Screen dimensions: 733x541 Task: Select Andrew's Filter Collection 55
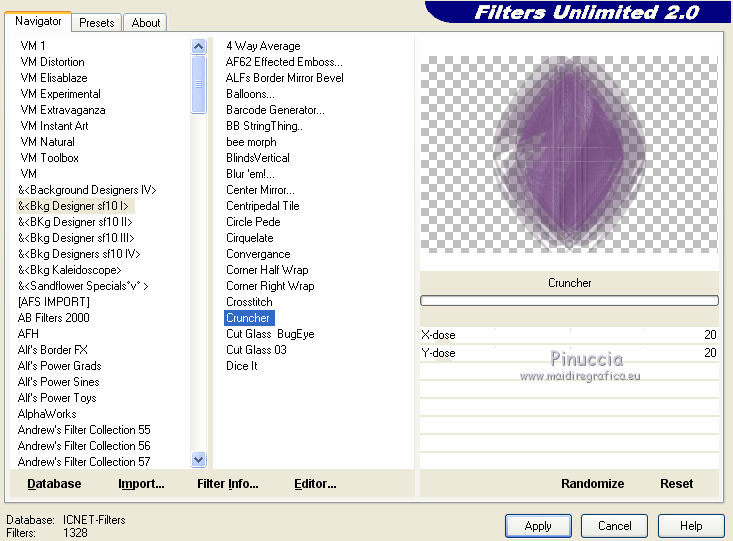coord(84,430)
